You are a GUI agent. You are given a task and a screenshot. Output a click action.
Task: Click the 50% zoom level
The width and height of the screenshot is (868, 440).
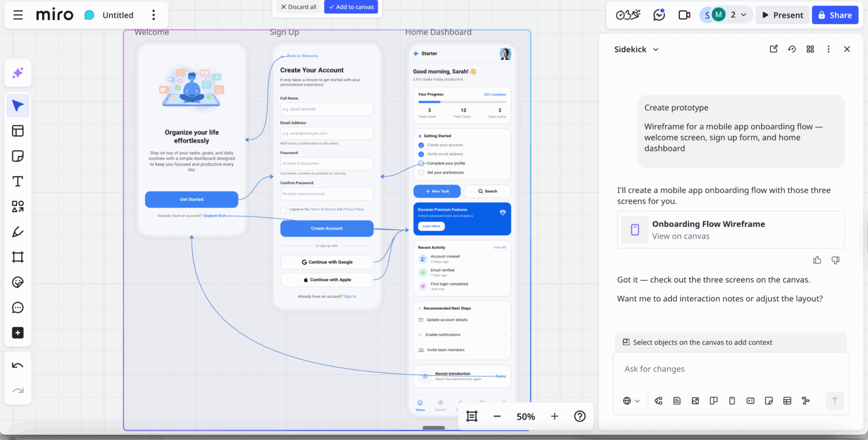[x=526, y=417]
